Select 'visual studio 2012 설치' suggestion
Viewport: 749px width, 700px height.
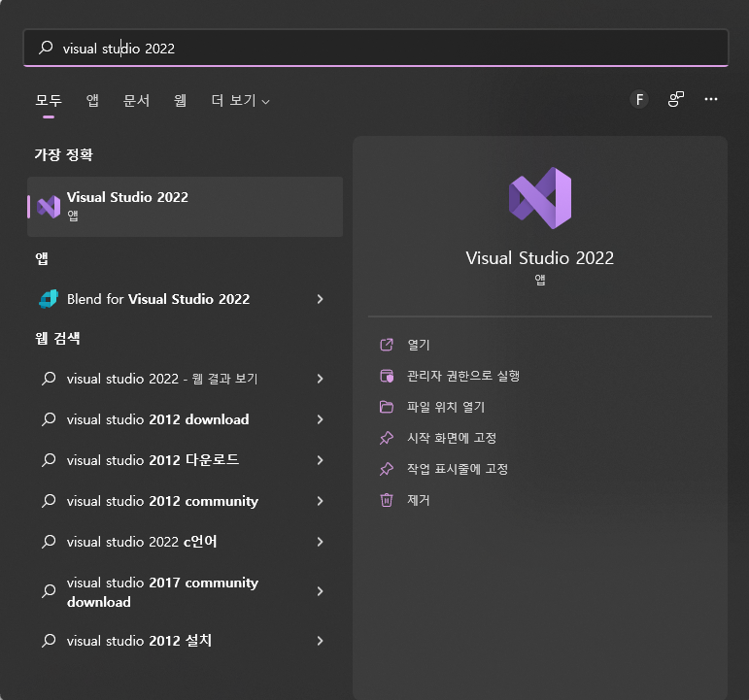(139, 641)
